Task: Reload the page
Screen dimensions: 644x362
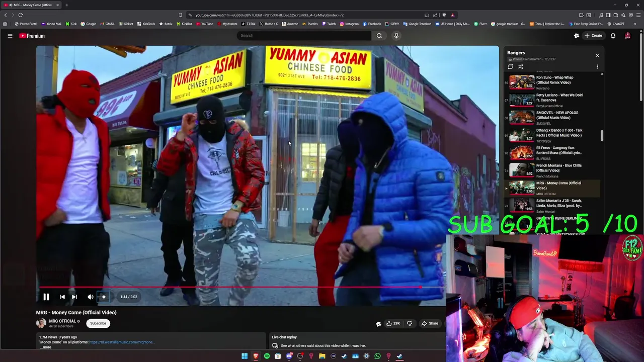Action: pos(21,15)
